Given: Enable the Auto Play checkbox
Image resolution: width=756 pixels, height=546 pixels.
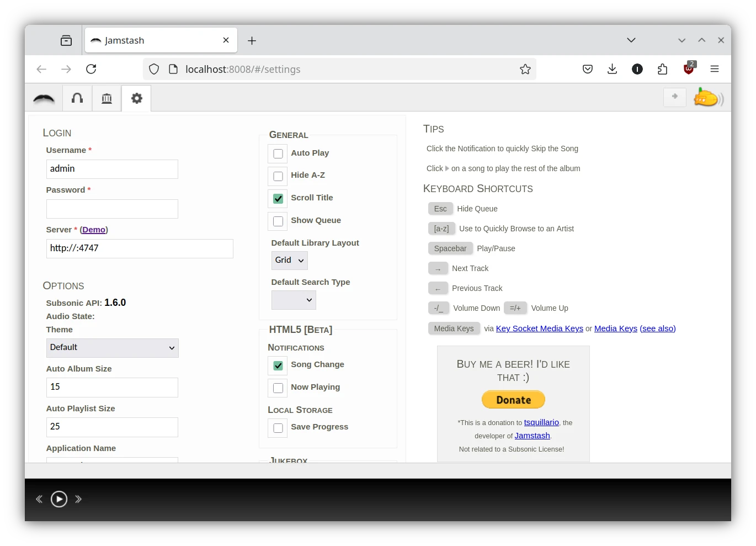Looking at the screenshot, I should (x=278, y=153).
